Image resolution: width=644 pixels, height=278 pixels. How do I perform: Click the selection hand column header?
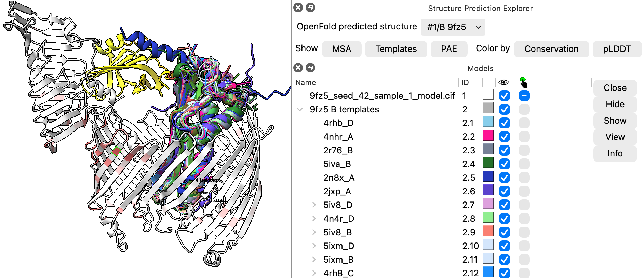pyautogui.click(x=523, y=82)
